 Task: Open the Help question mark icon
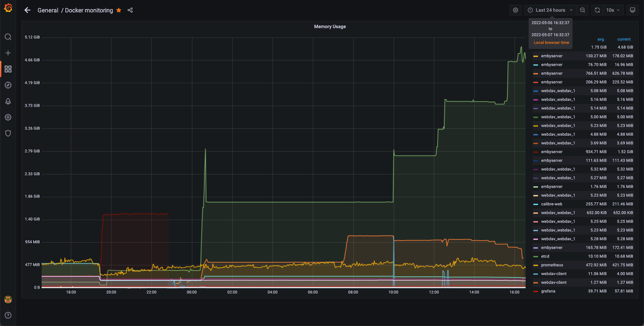8,315
